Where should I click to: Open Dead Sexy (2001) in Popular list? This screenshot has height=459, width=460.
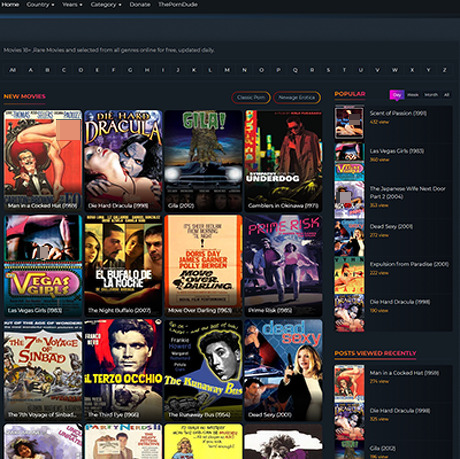point(391,227)
